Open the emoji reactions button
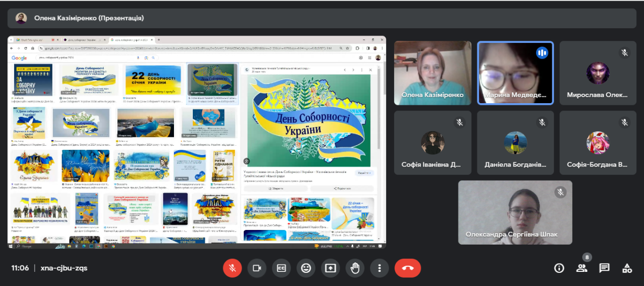Image resolution: width=644 pixels, height=286 pixels. [x=306, y=268]
